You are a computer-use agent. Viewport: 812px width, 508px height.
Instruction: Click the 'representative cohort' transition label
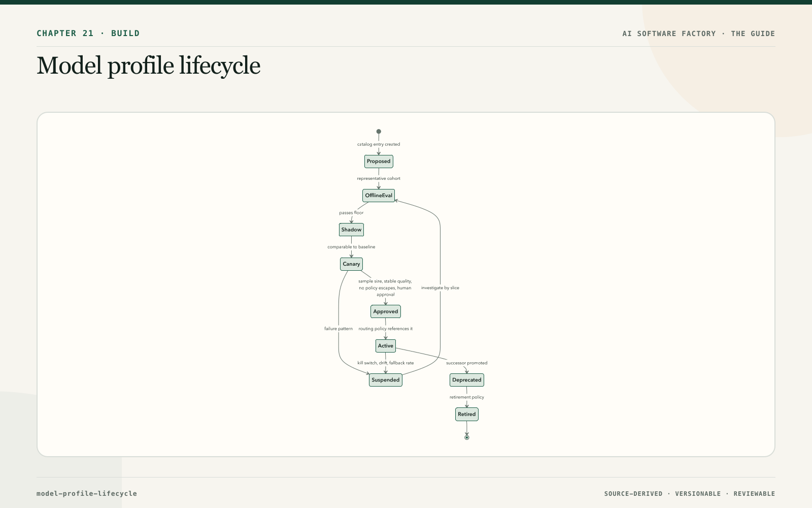(379, 178)
